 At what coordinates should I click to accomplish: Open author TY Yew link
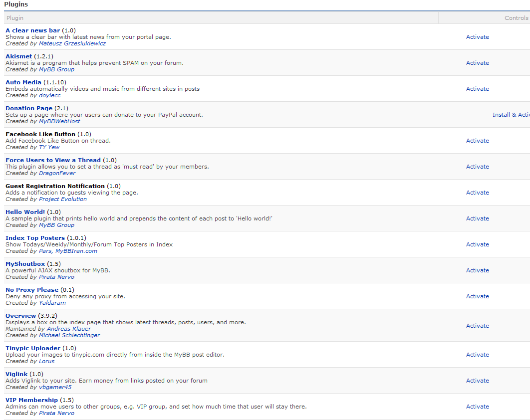tap(49, 147)
